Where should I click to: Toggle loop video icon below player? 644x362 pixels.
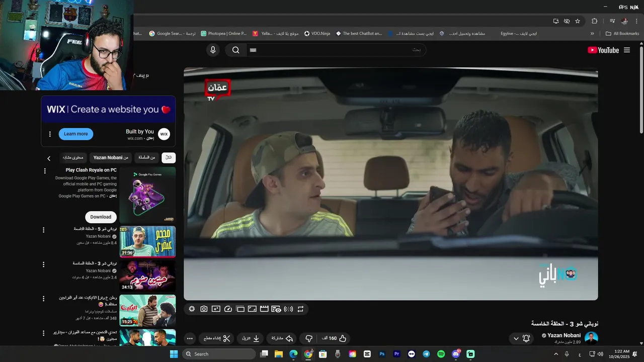(300, 309)
